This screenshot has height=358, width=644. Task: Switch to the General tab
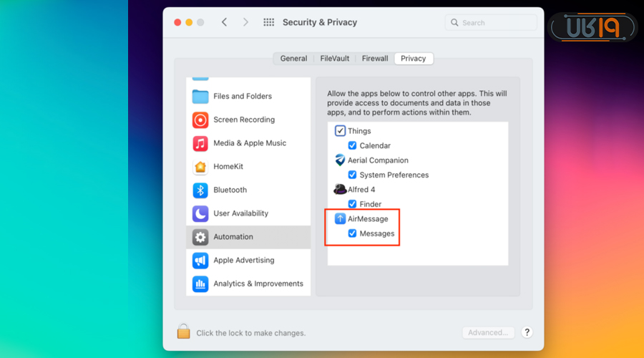click(293, 59)
